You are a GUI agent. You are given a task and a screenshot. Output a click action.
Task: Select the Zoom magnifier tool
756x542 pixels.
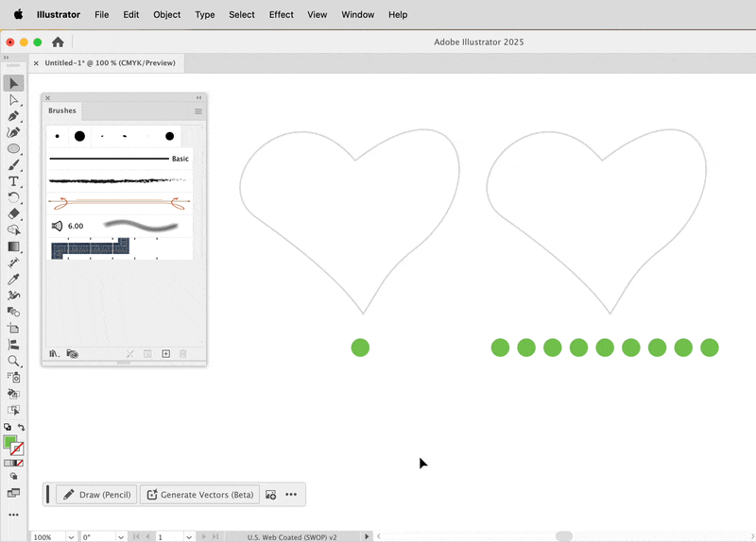13,361
